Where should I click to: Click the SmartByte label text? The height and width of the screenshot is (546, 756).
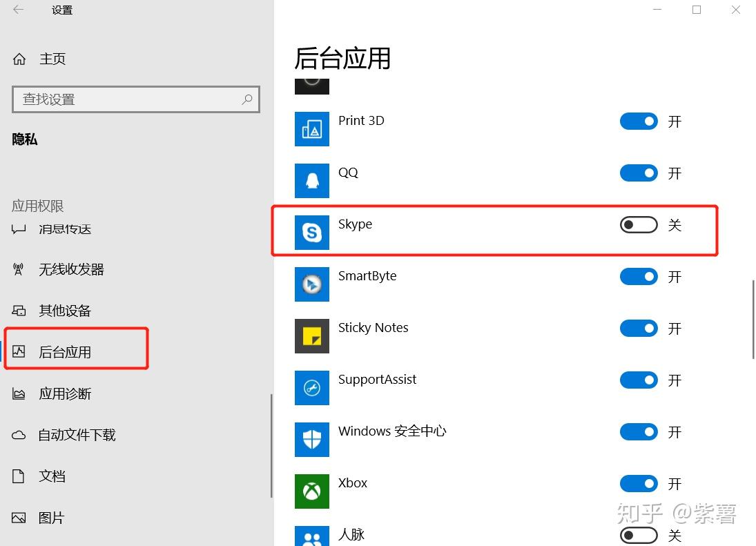click(367, 276)
